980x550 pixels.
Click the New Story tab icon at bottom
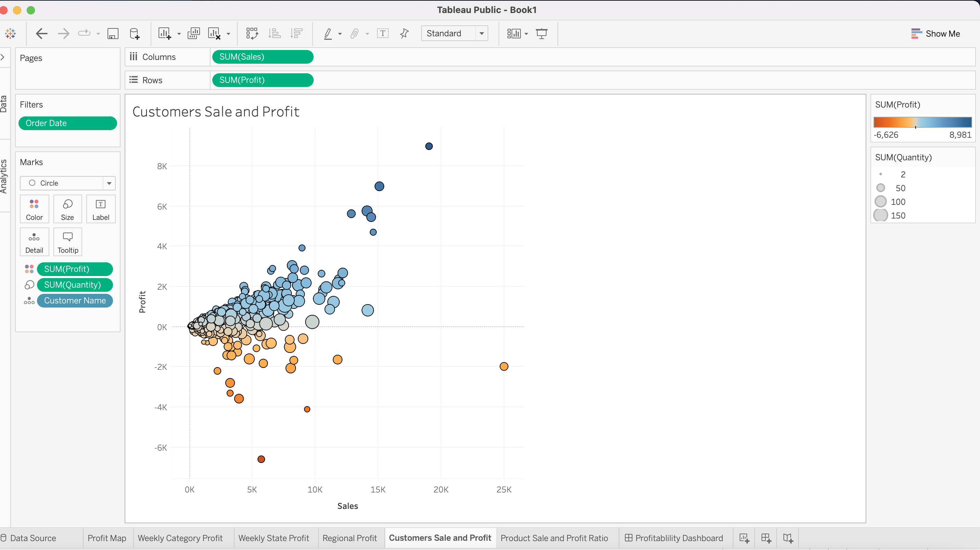click(x=788, y=538)
